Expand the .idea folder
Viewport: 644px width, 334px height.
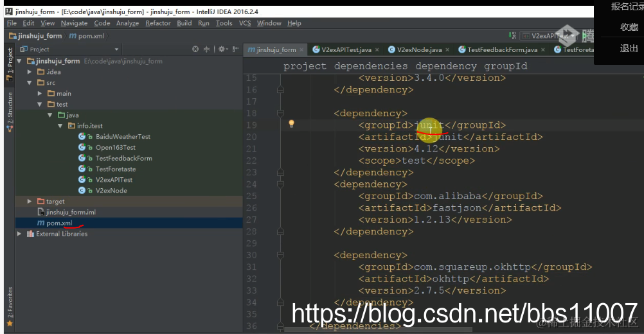[30, 72]
